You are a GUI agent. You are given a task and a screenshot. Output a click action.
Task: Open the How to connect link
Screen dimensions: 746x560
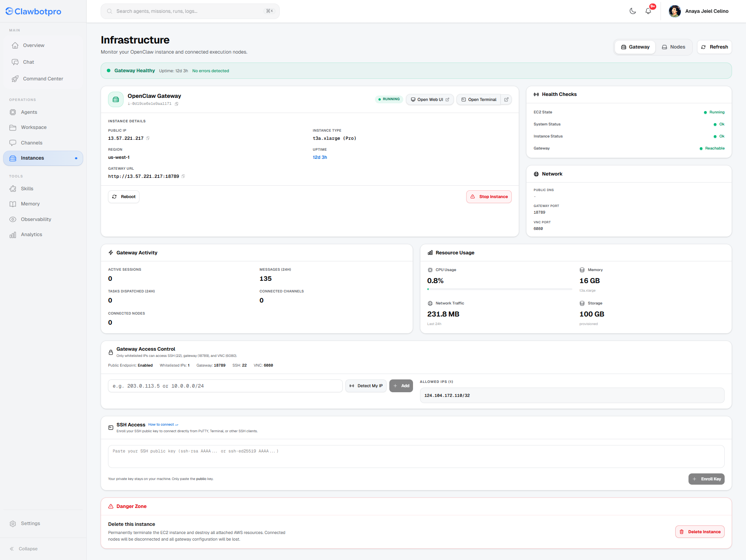coord(163,424)
